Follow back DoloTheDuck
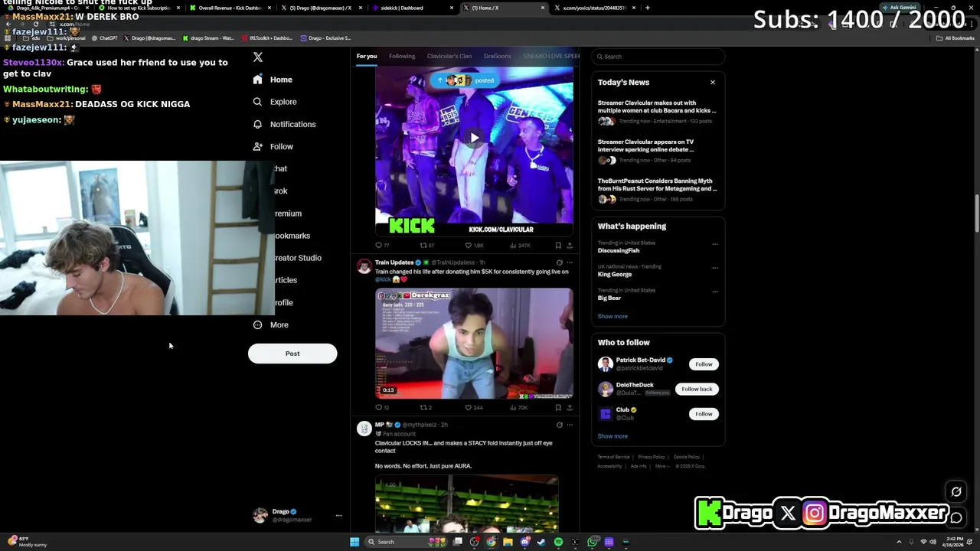 [x=697, y=389]
